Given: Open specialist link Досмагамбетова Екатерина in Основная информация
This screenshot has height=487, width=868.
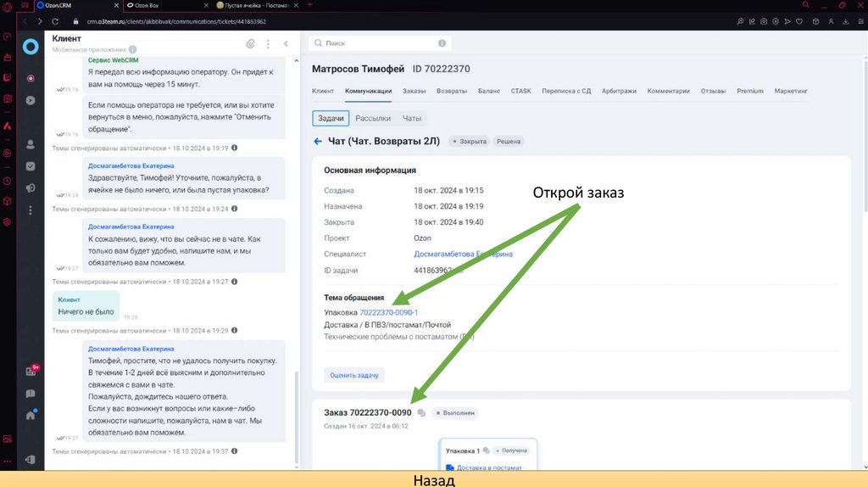Looking at the screenshot, I should pos(463,254).
